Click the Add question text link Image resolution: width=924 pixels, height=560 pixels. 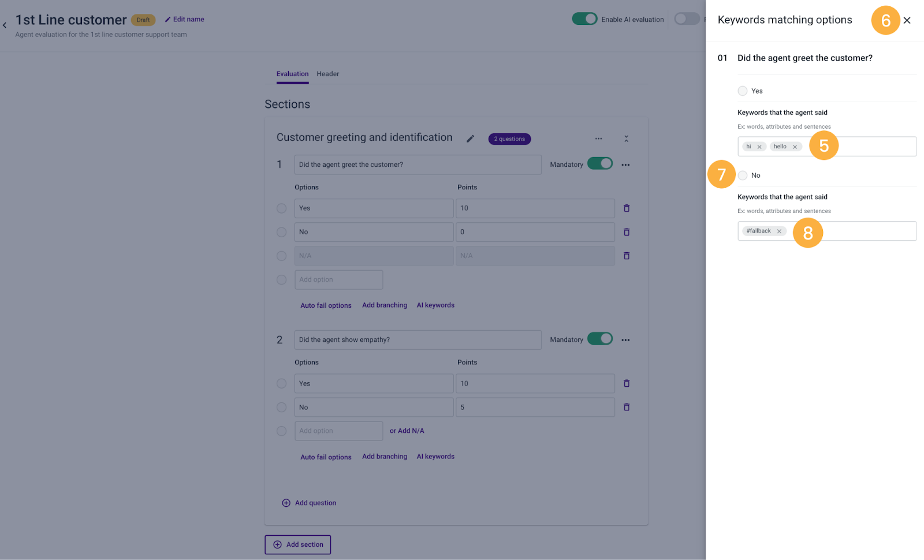click(x=315, y=503)
